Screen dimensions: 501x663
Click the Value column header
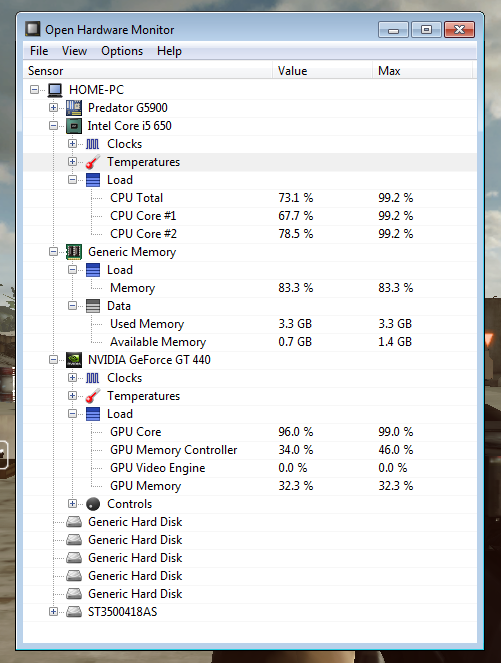(x=323, y=71)
